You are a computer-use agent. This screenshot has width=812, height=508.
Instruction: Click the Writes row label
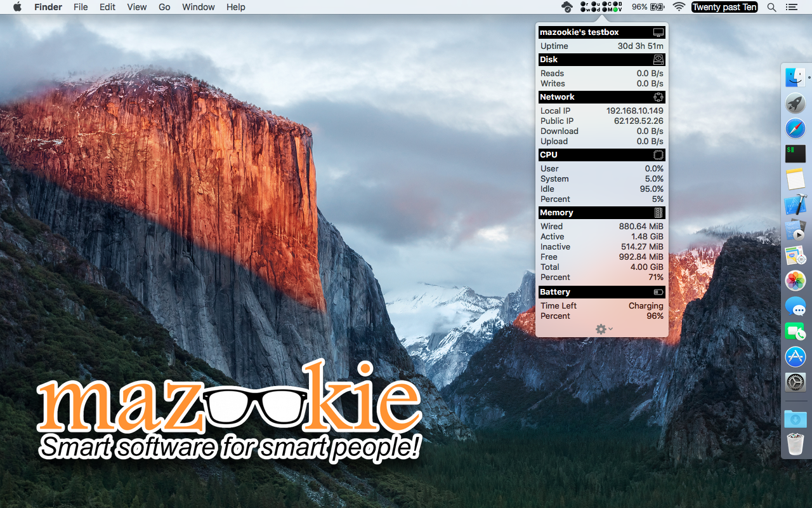click(x=553, y=84)
